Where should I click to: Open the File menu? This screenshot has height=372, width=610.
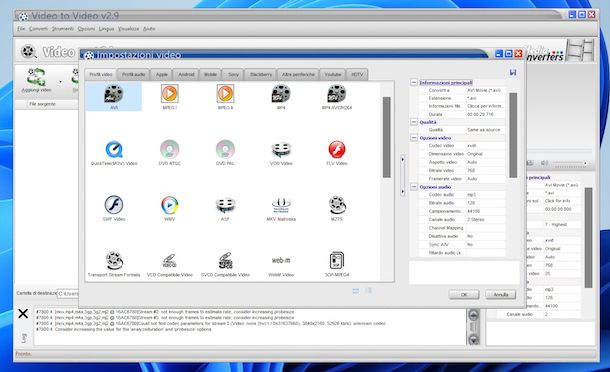point(21,29)
